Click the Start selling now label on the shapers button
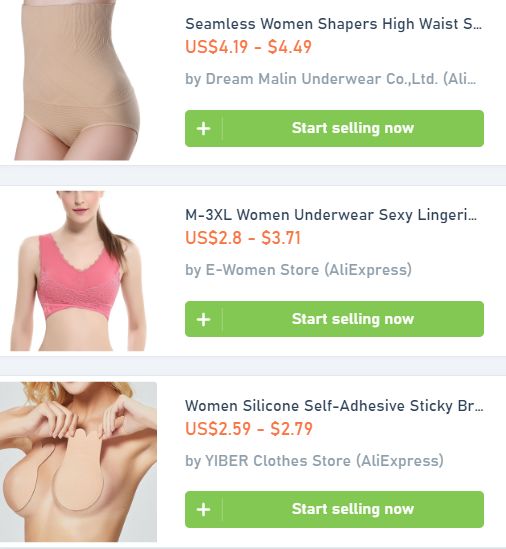The image size is (506, 549). [353, 128]
